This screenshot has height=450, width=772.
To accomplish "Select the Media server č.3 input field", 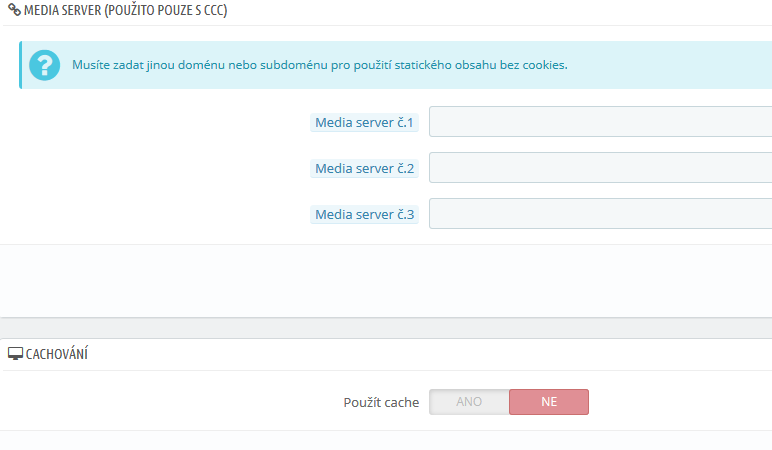I will [600, 214].
